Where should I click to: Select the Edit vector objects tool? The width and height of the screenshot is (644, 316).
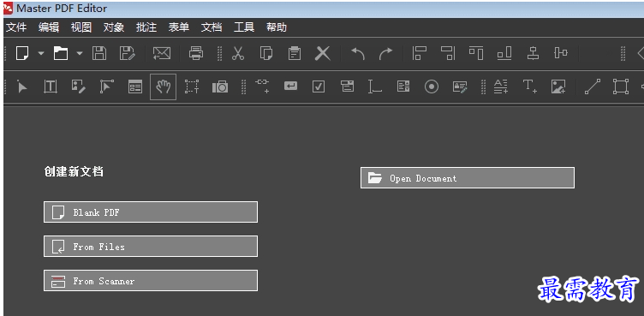107,86
